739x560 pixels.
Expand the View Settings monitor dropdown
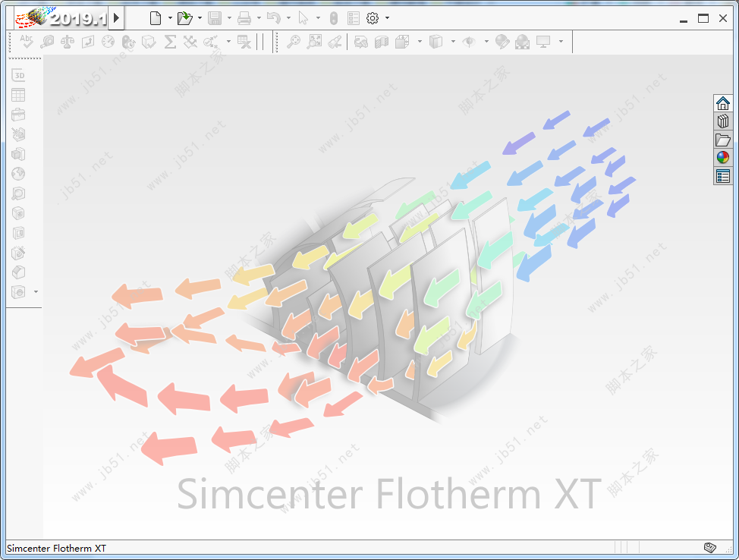[561, 42]
